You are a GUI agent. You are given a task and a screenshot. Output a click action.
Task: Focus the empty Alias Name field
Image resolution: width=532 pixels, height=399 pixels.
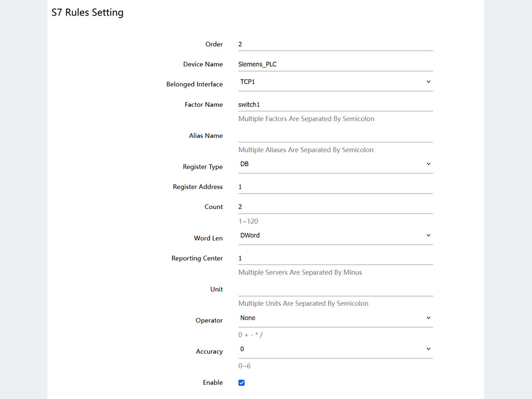tap(336, 136)
